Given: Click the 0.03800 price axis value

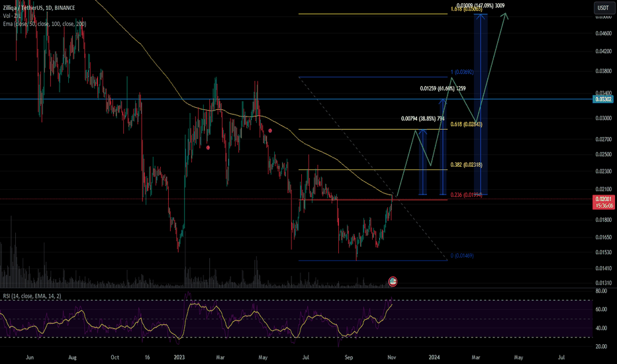Looking at the screenshot, I should (x=603, y=71).
